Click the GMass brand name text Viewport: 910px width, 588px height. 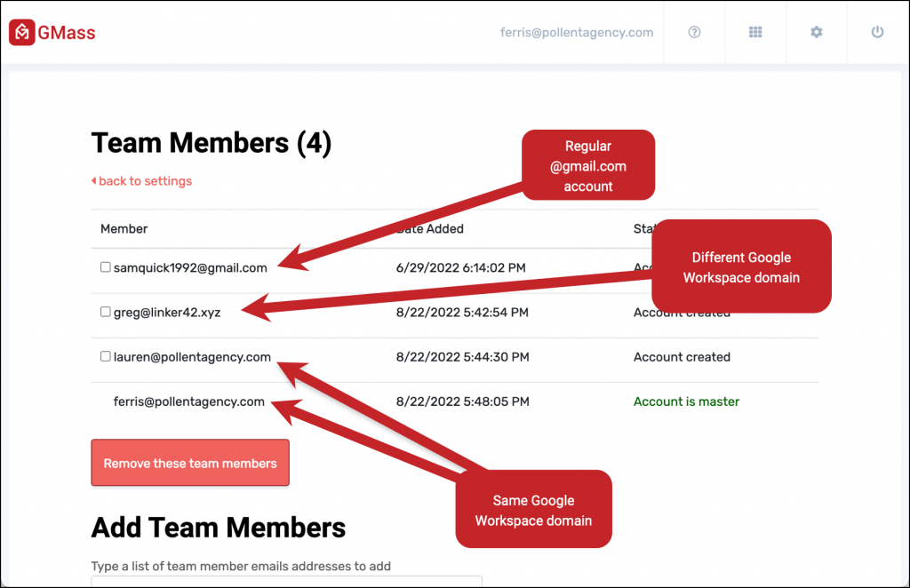pyautogui.click(x=67, y=34)
